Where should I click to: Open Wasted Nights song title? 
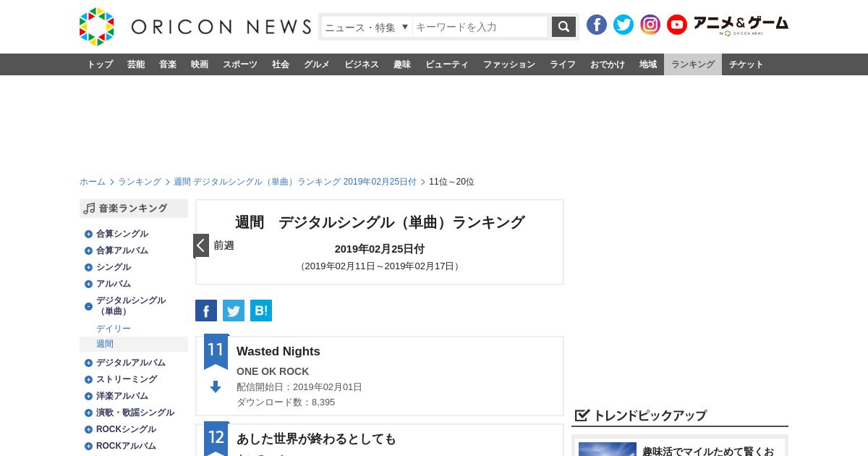pyautogui.click(x=278, y=351)
